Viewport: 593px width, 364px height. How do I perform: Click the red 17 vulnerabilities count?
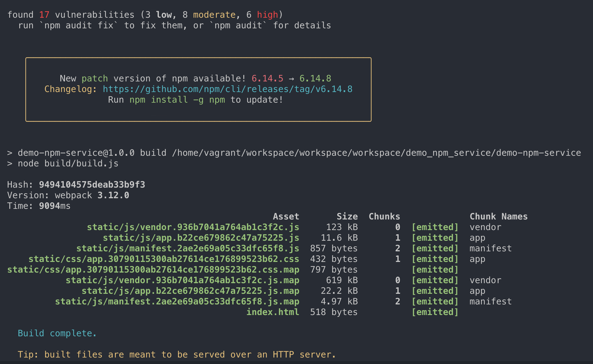coord(44,15)
